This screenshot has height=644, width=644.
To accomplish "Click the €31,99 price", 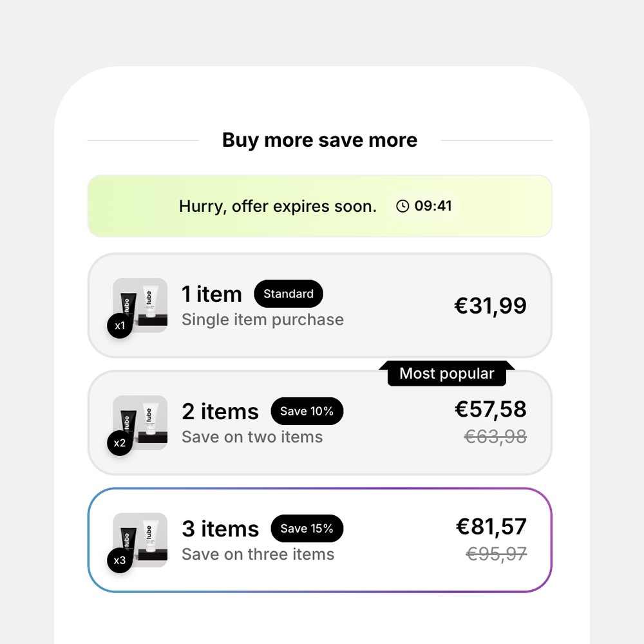I will point(490,305).
